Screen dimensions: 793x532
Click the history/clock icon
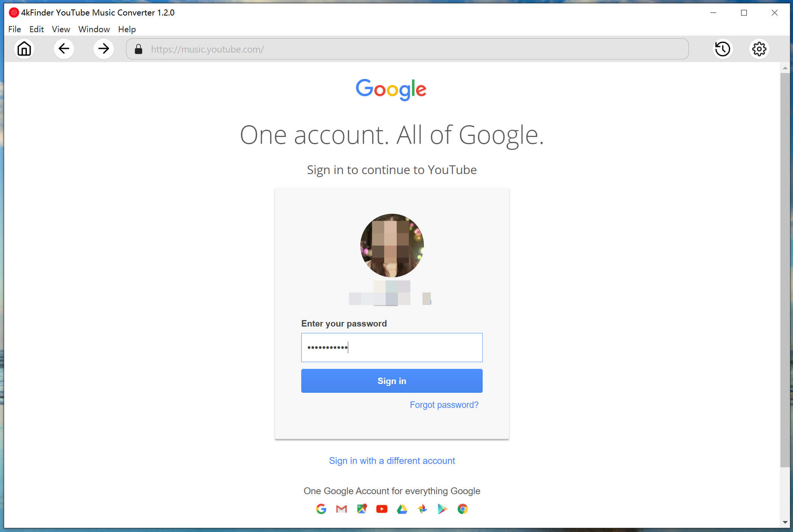click(x=723, y=49)
